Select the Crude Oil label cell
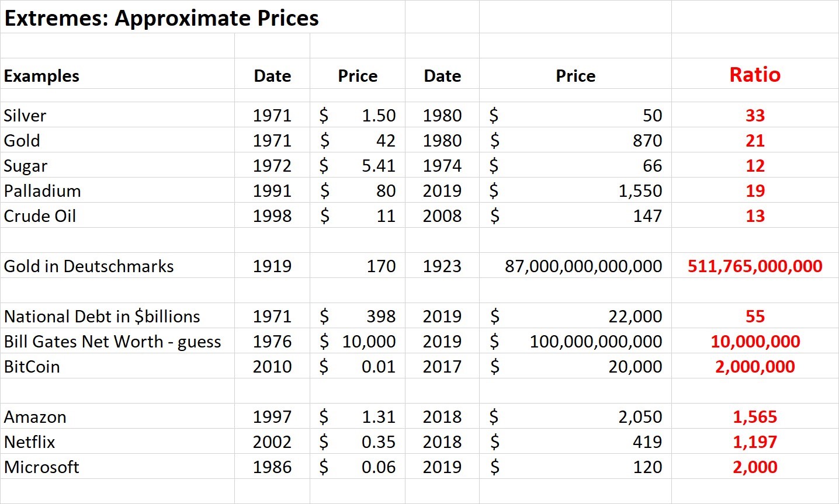Image resolution: width=839 pixels, height=504 pixels. (x=40, y=216)
